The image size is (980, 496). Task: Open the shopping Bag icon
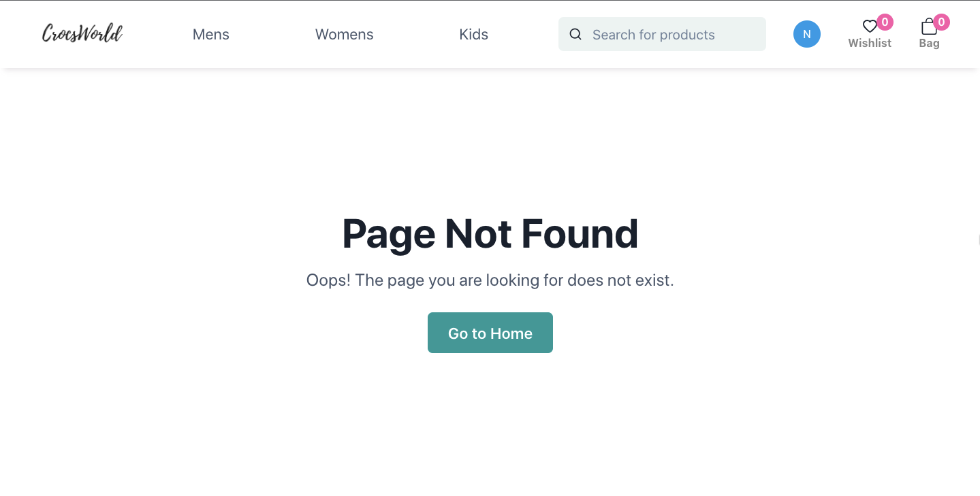point(929,27)
